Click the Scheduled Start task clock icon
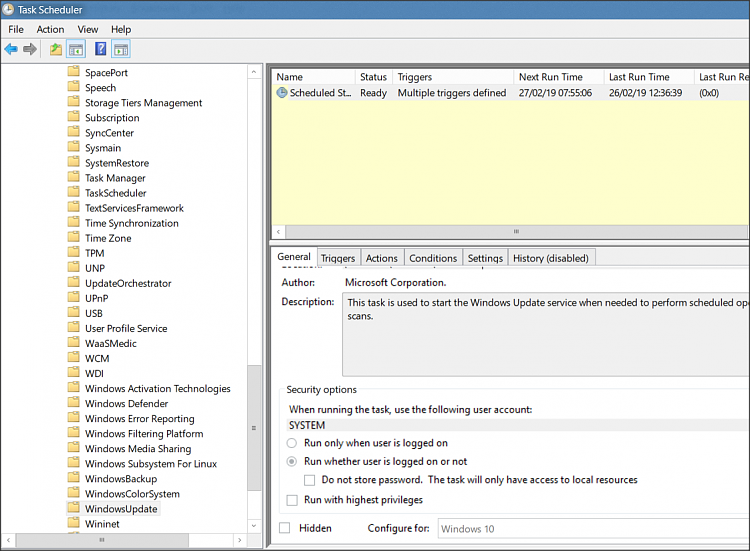This screenshot has width=750, height=551. tap(282, 93)
